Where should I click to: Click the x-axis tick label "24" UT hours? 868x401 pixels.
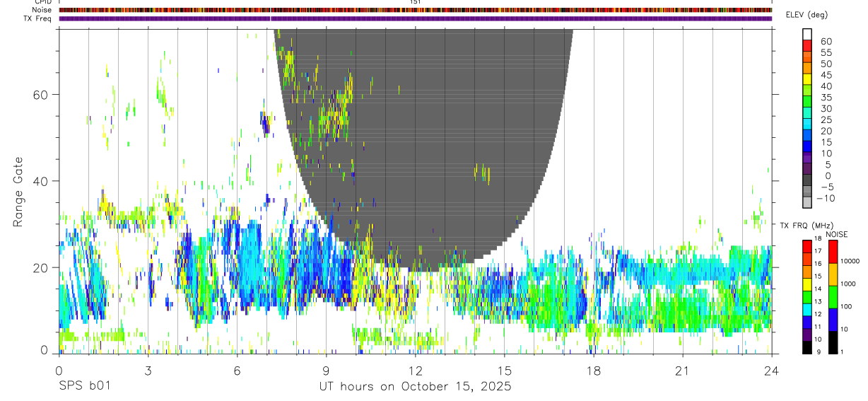[x=771, y=371]
